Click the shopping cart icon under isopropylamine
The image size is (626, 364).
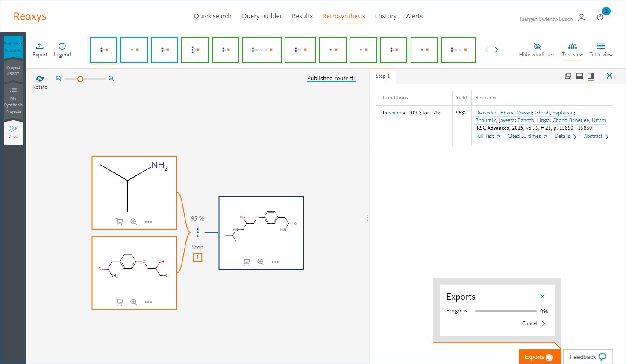pos(120,222)
